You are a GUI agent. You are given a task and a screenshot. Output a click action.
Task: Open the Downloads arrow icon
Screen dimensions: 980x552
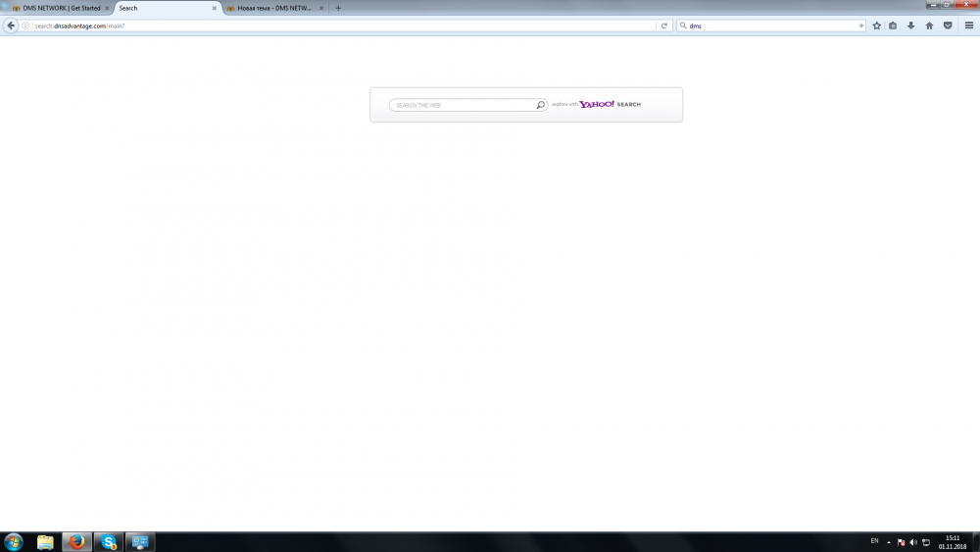(910, 25)
